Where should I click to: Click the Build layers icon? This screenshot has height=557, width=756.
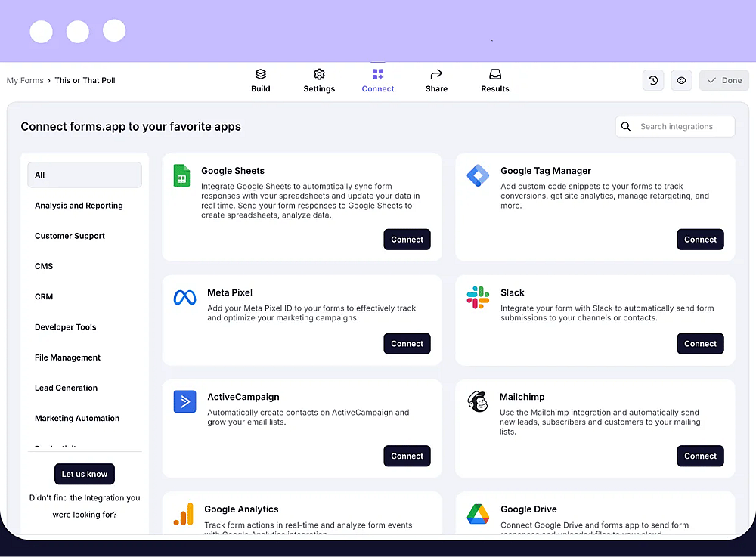[x=261, y=74]
